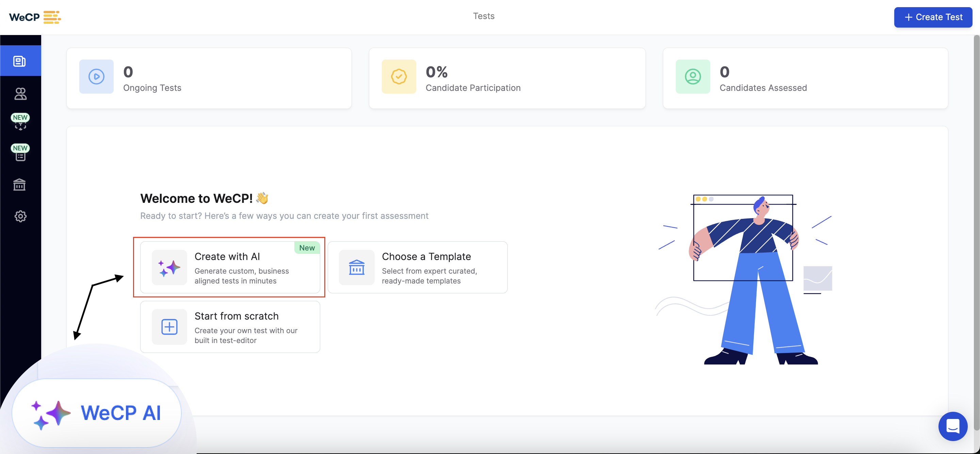
Task: Click the Create Test button
Action: pos(933,17)
